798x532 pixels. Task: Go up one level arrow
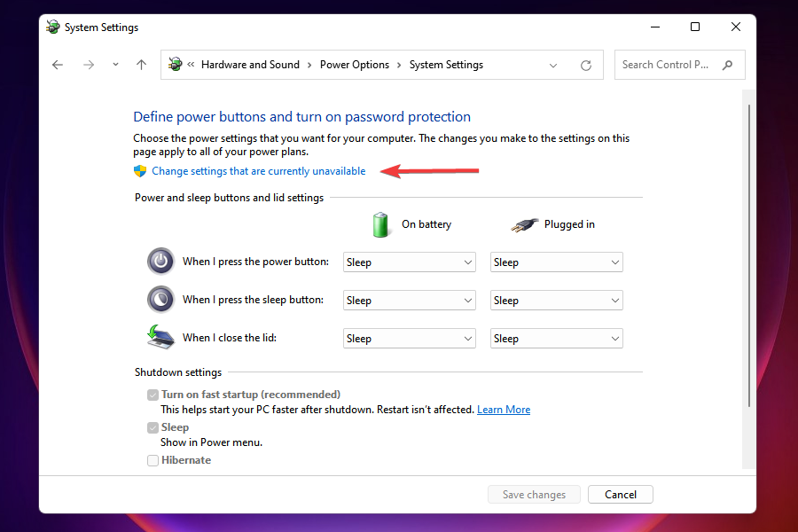coord(142,65)
